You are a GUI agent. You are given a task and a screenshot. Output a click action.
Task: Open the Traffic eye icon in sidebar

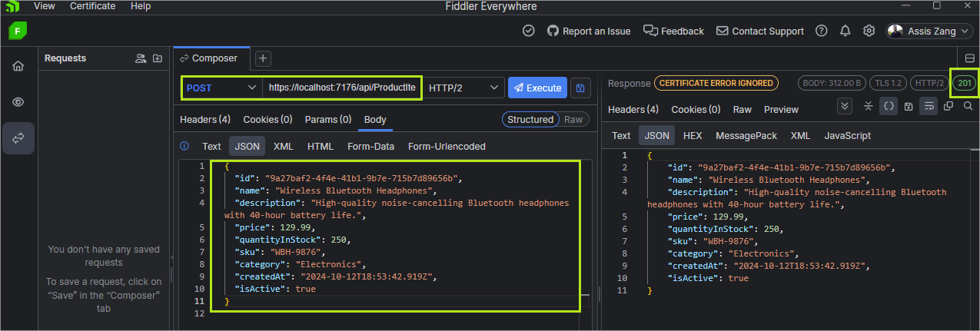[x=18, y=102]
